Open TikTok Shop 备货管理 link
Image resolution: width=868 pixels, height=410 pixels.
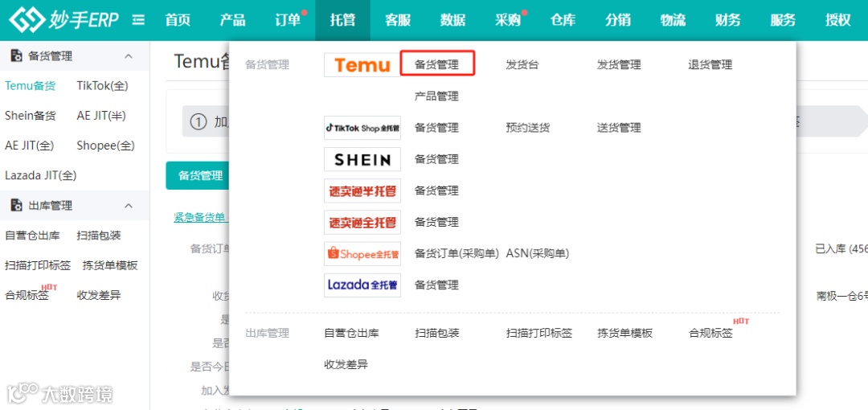tap(436, 128)
